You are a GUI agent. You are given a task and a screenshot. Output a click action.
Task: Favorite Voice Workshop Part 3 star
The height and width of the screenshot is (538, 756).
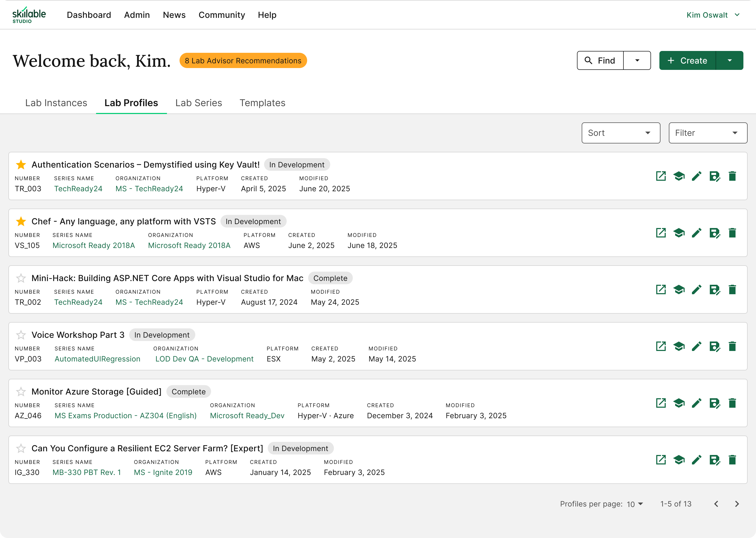pyautogui.click(x=21, y=335)
